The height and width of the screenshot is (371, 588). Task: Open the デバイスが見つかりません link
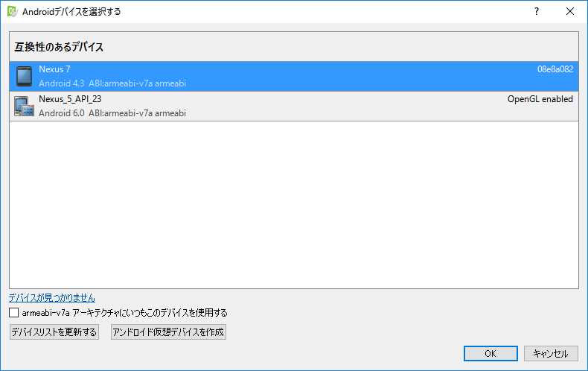click(52, 298)
